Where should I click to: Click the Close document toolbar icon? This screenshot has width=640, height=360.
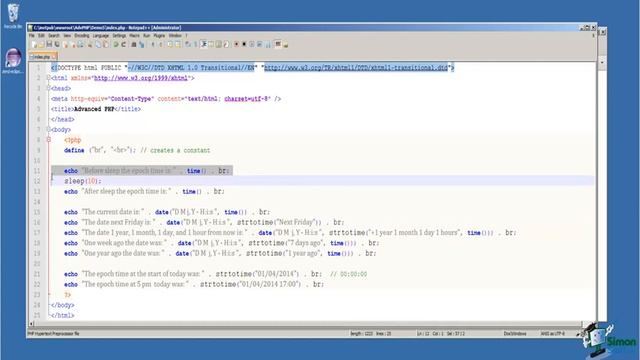point(65,44)
